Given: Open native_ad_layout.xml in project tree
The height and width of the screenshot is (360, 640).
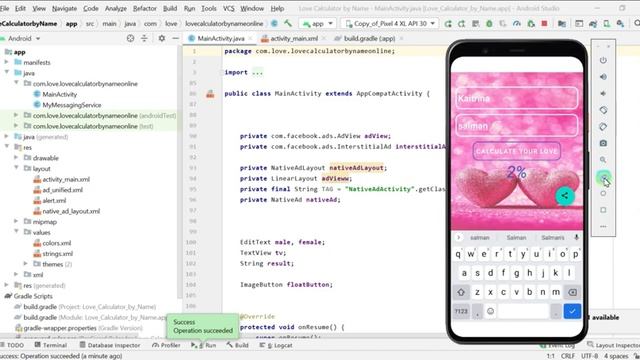Looking at the screenshot, I should click(x=71, y=211).
